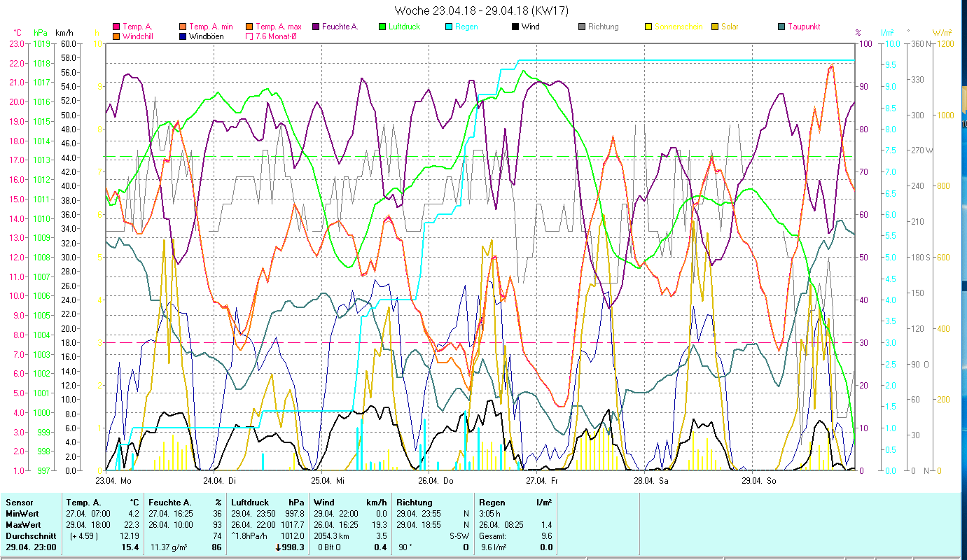This screenshot has width=967, height=560.
Task: Select the pressure tendency '^1.8hPa/h'
Action: point(251,535)
